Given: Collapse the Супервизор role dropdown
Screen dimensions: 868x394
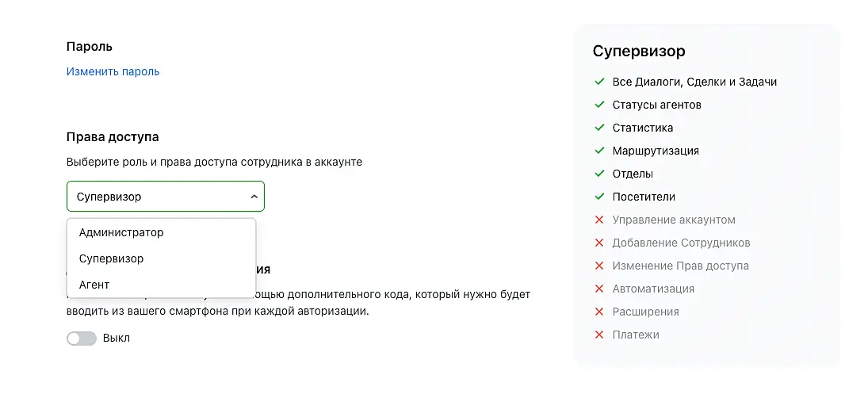Looking at the screenshot, I should pyautogui.click(x=165, y=197).
